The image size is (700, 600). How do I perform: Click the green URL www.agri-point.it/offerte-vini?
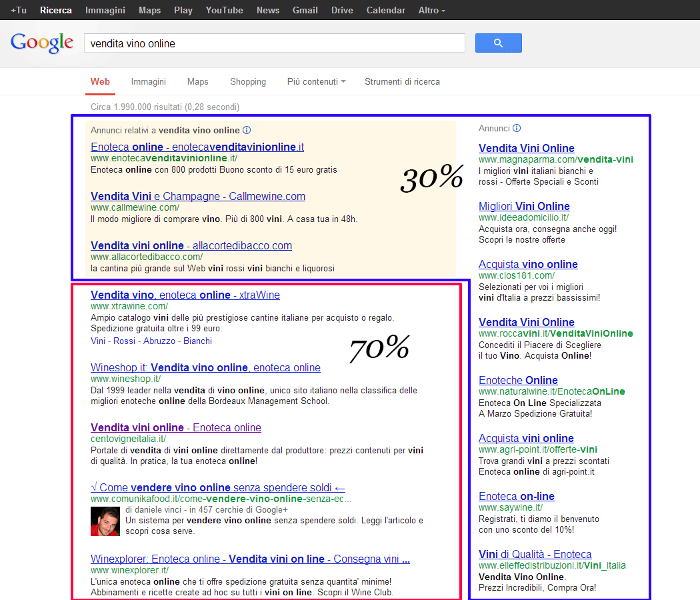[x=538, y=449]
